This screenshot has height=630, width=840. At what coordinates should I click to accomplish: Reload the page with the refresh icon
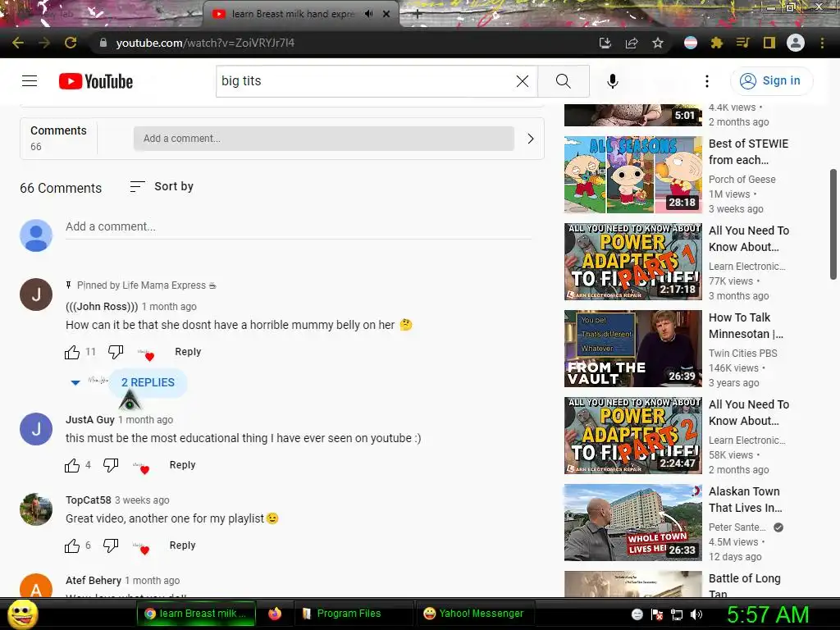71,43
